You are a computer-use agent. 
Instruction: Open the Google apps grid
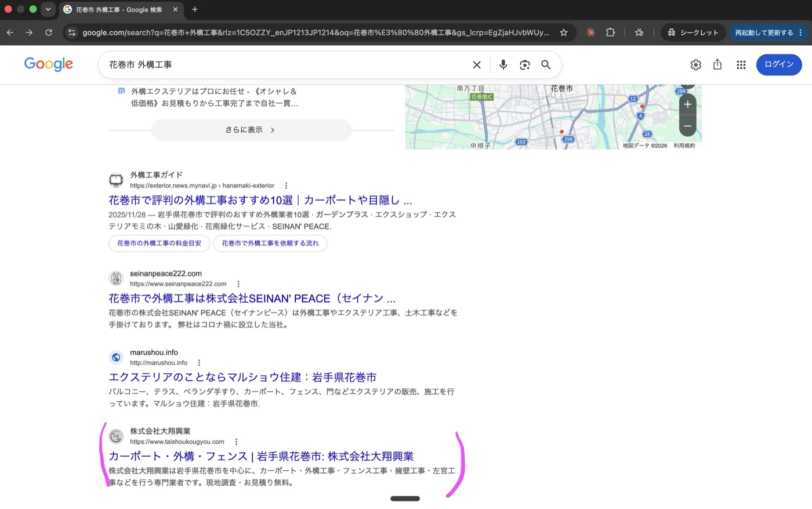tap(741, 65)
